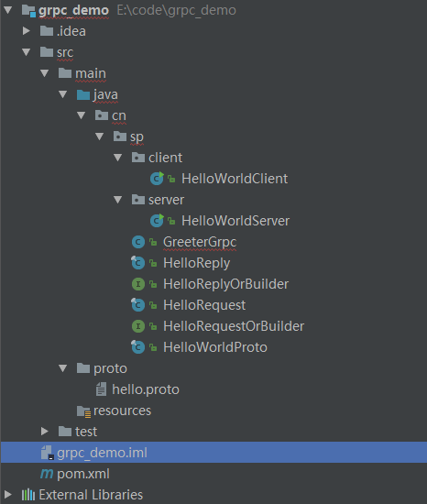This screenshot has width=427, height=504.
Task: Collapse the proto folder arrow
Action: tap(63, 368)
